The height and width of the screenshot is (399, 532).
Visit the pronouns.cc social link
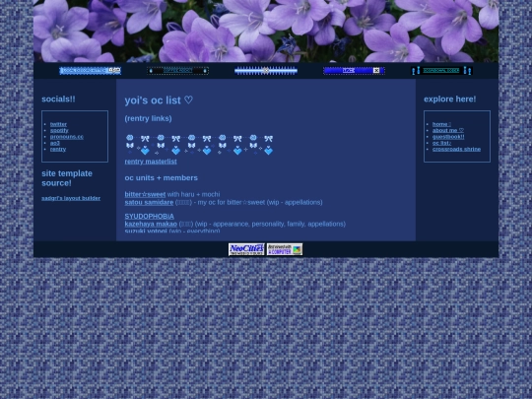click(67, 137)
